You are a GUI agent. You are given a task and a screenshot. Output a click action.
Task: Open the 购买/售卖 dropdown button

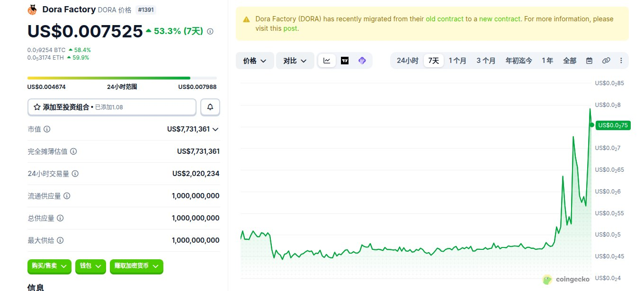[49, 266]
